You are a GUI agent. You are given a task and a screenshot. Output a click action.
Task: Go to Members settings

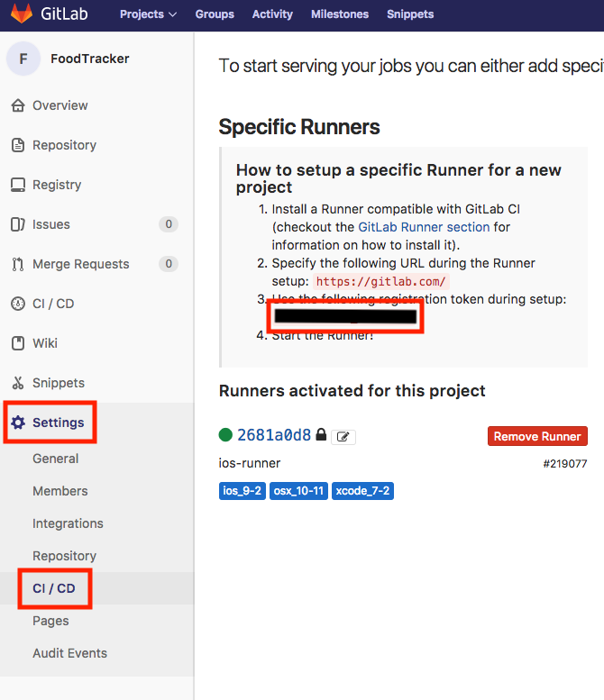click(x=59, y=491)
